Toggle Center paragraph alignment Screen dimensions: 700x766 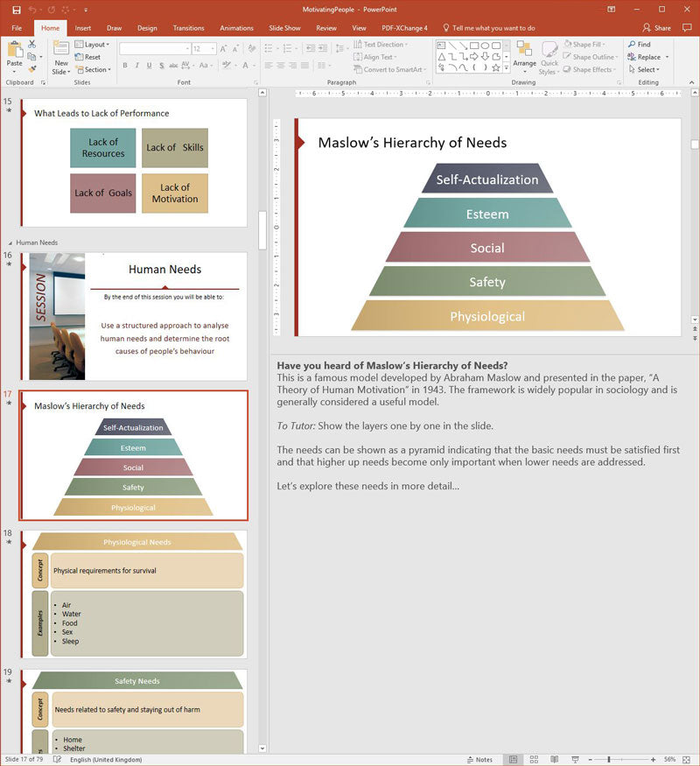281,66
